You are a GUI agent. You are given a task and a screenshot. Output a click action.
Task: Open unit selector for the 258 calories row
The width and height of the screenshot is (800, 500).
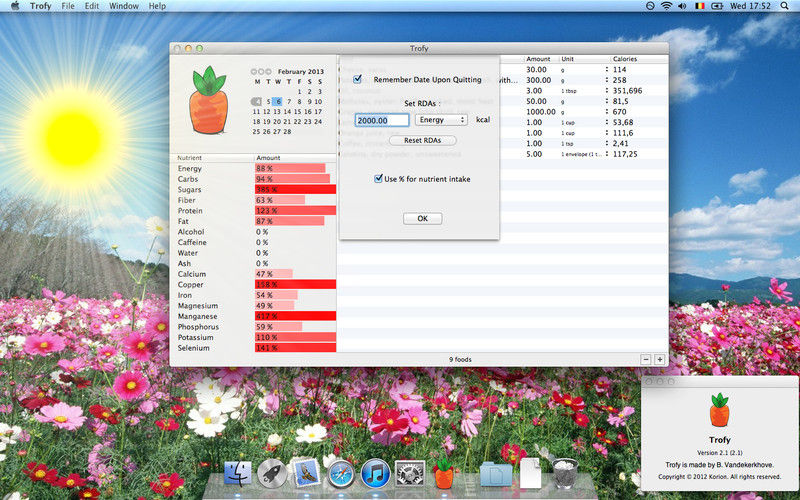point(607,80)
